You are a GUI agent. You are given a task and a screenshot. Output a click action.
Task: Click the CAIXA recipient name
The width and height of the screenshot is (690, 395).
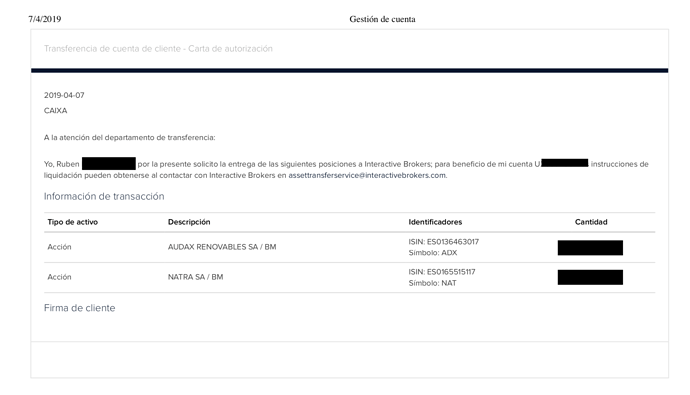(x=55, y=111)
